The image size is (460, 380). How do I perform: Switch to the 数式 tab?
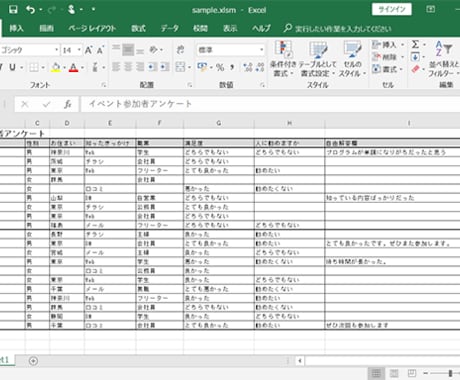pyautogui.click(x=138, y=28)
